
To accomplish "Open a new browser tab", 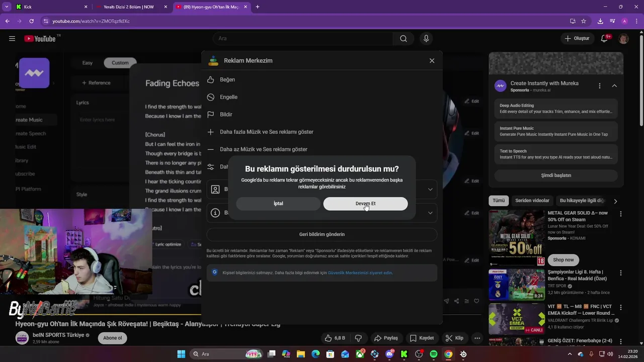I will click(258, 7).
